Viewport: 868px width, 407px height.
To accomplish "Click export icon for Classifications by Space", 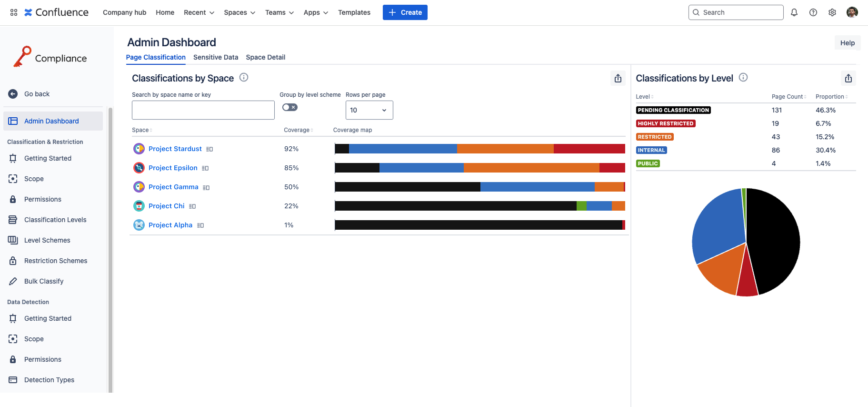I will point(618,78).
